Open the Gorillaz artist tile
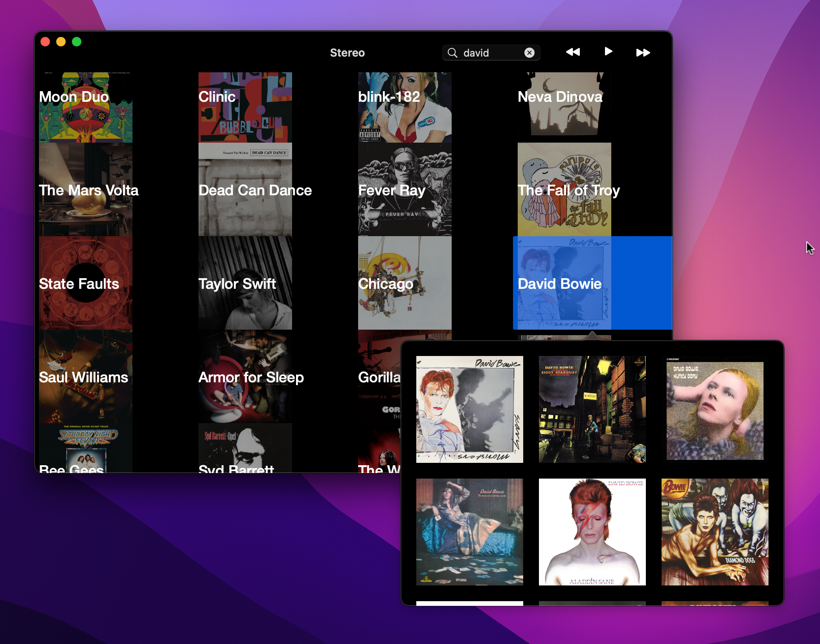The image size is (820, 644). (379, 376)
